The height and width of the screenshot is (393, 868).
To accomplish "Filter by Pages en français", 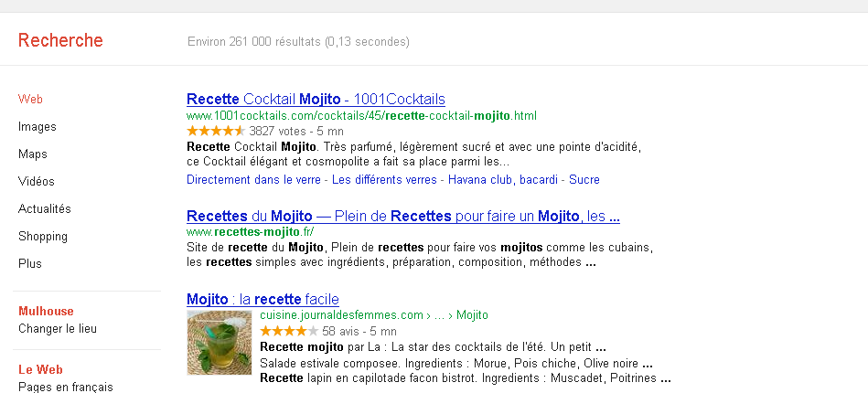I will point(66,387).
